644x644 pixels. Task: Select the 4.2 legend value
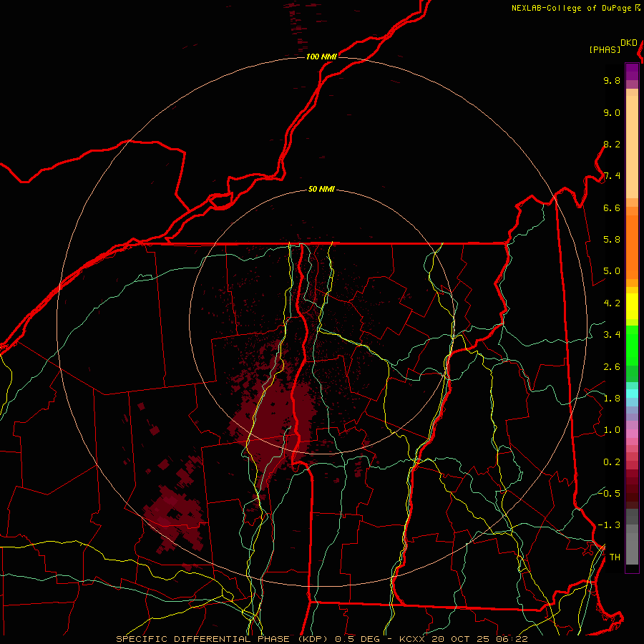coord(612,303)
